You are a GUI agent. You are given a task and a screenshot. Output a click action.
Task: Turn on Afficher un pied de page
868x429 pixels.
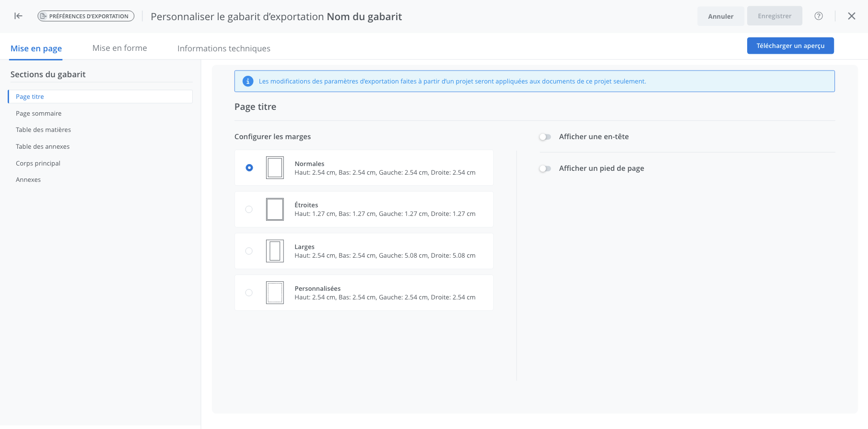point(545,168)
